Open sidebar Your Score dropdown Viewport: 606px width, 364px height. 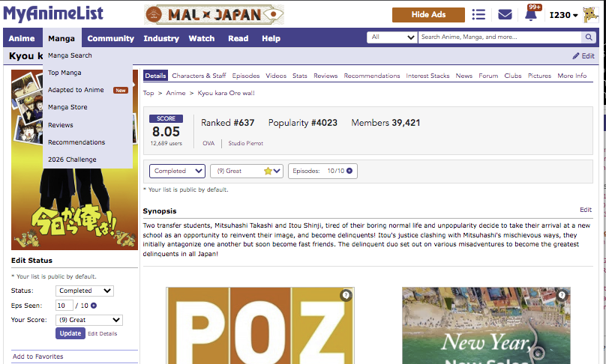click(x=89, y=320)
